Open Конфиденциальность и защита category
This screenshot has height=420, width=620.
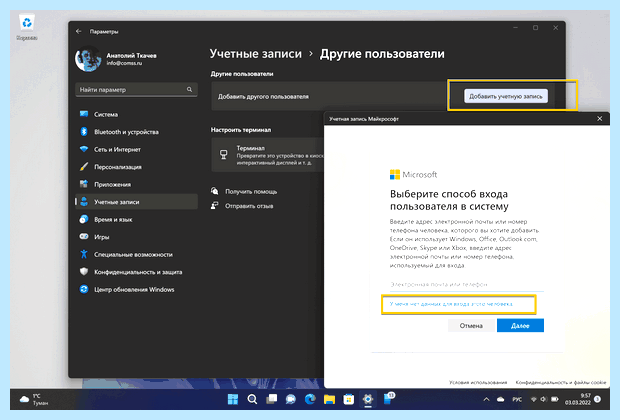point(136,272)
